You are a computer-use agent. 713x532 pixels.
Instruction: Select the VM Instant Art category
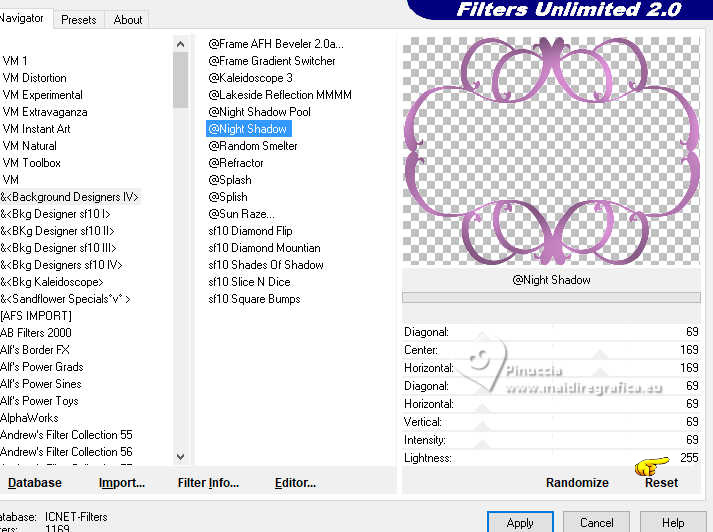click(36, 129)
